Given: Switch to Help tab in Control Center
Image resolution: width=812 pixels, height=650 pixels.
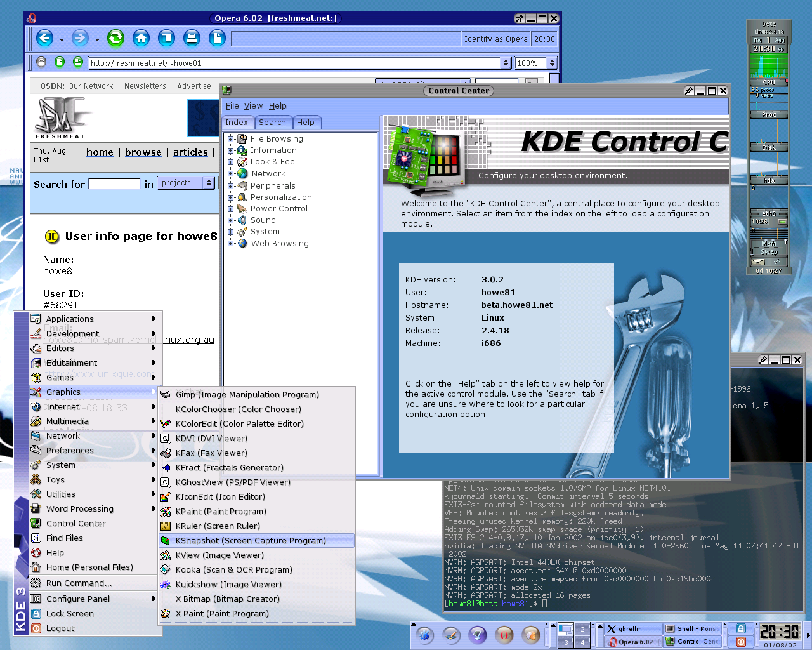Looking at the screenshot, I should tap(306, 123).
